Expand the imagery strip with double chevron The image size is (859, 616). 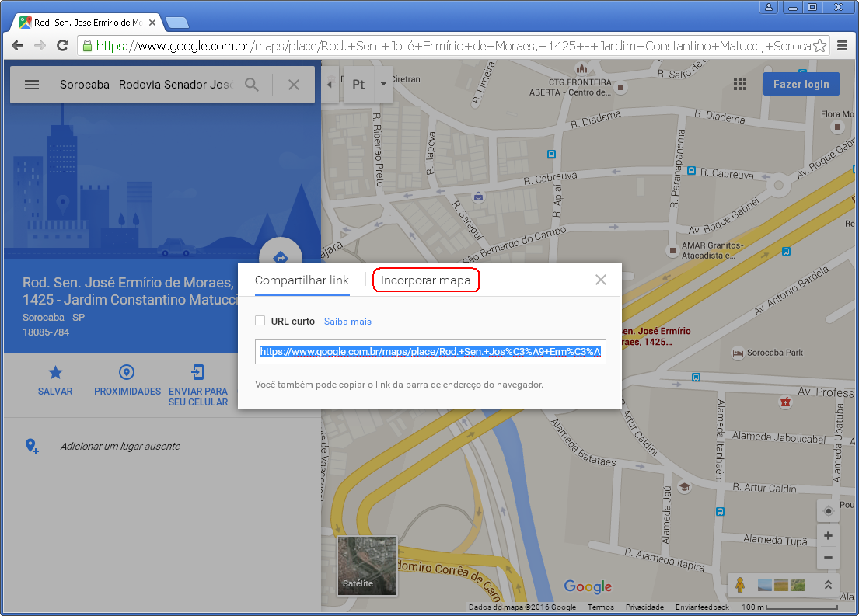click(x=829, y=585)
